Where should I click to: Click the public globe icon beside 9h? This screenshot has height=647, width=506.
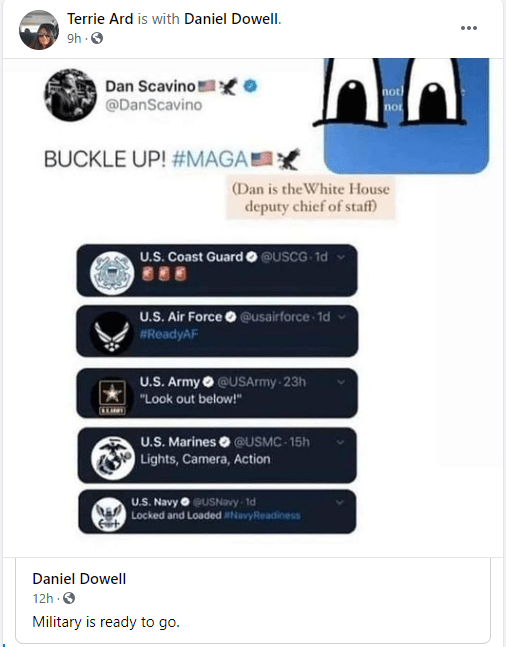[97, 38]
